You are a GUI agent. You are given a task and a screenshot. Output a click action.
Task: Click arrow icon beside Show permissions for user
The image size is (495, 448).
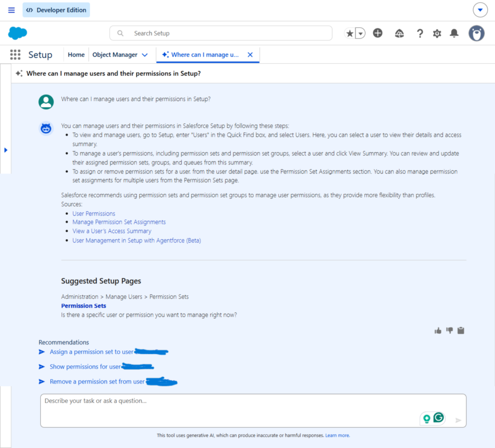coord(42,367)
